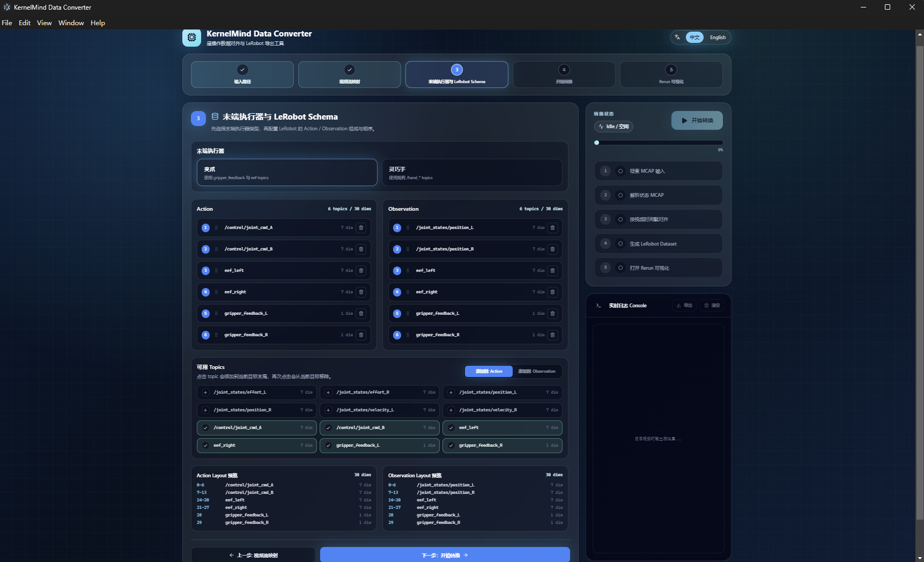Switch interface language to 中文
The height and width of the screenshot is (562, 924).
[x=694, y=38]
